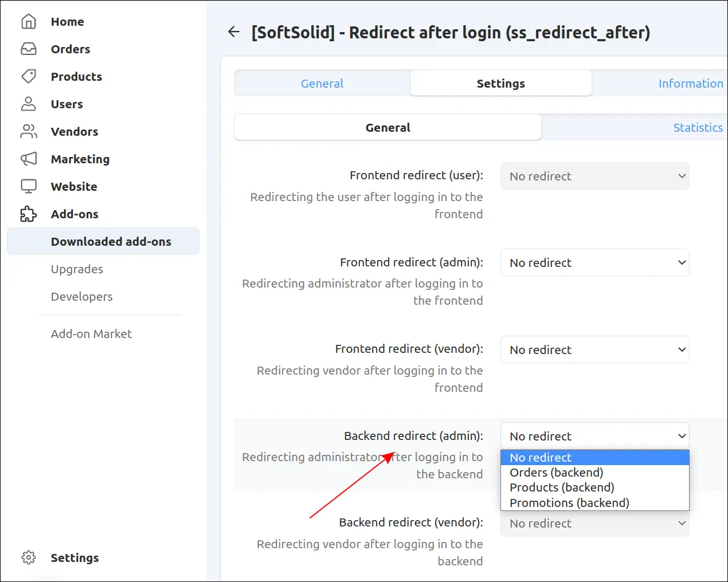Image resolution: width=728 pixels, height=582 pixels.
Task: Collapse the Backend redirect (admin) dropdown
Action: coord(594,436)
